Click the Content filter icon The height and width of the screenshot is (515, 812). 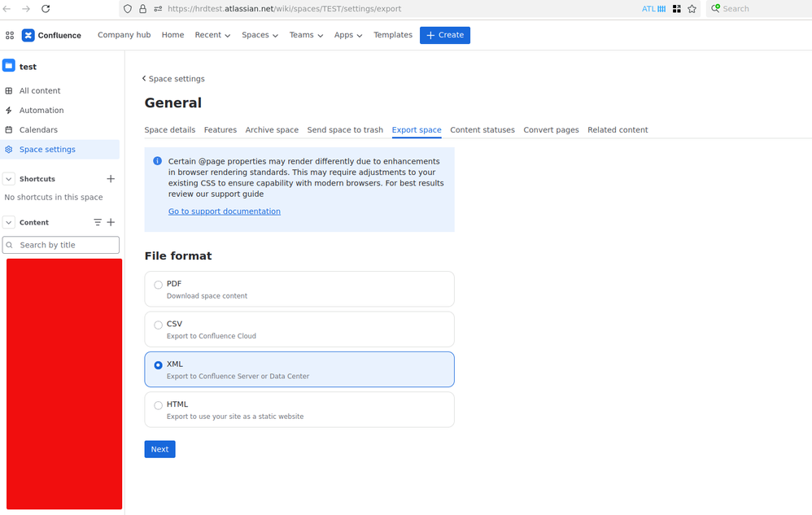coord(98,223)
